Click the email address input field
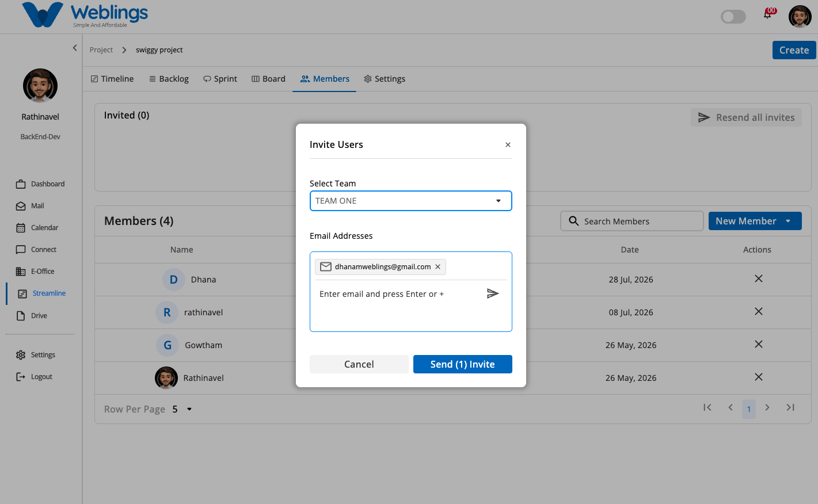This screenshot has height=504, width=818. [400, 294]
